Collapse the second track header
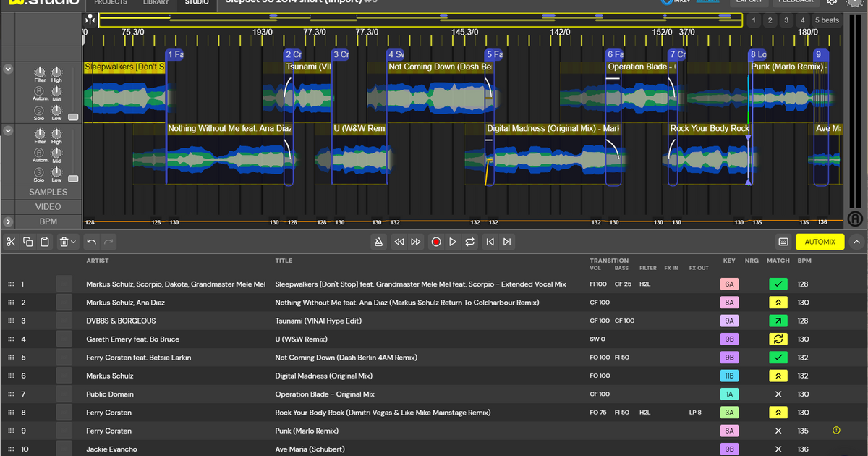 (8, 131)
